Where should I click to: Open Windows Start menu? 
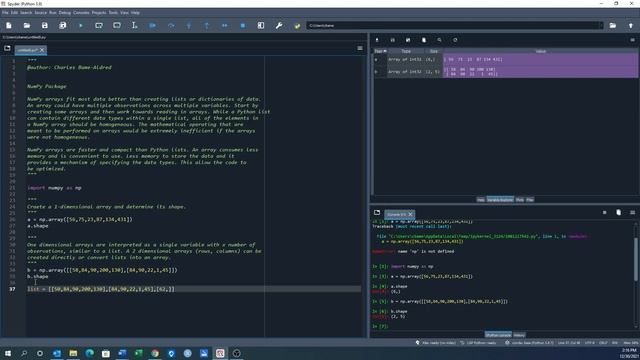click(8, 353)
